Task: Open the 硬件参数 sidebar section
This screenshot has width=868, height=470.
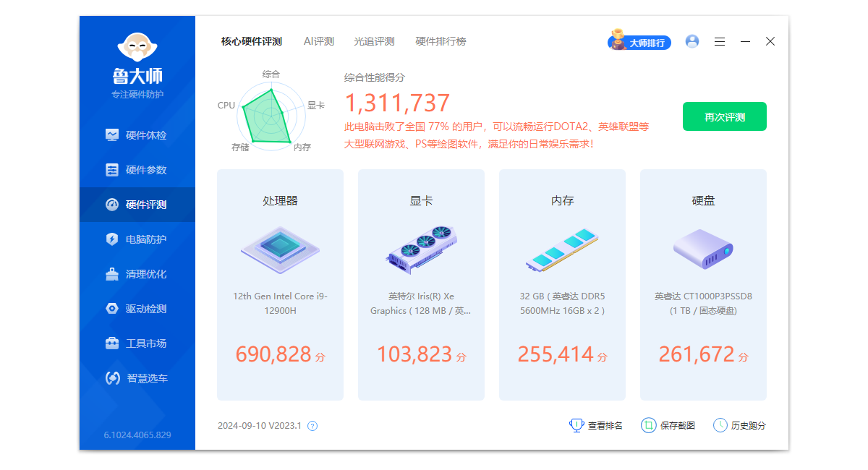Action: point(137,170)
